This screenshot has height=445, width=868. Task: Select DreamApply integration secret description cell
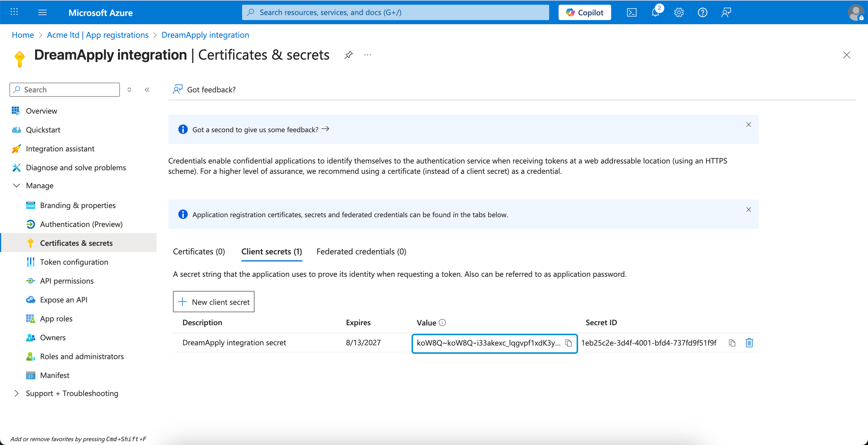click(234, 343)
